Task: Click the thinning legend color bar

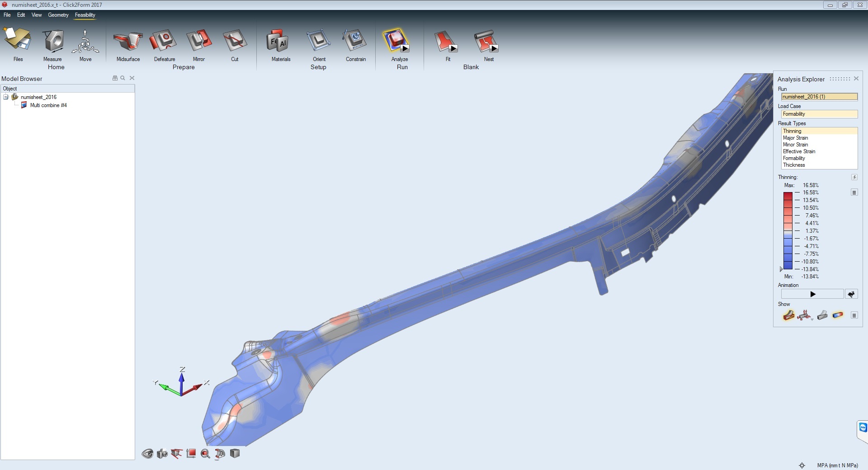Action: pyautogui.click(x=788, y=230)
